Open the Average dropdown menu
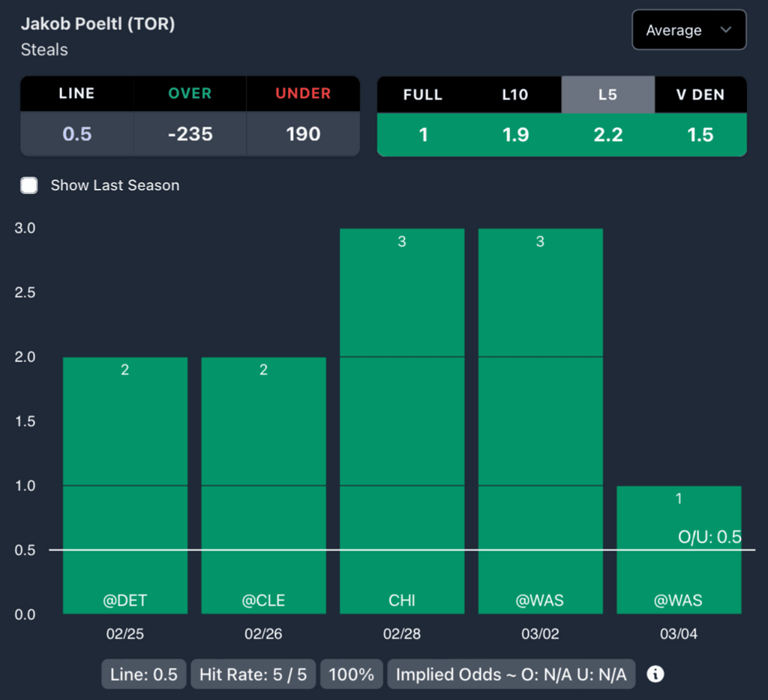The height and width of the screenshot is (700, 768). click(688, 30)
